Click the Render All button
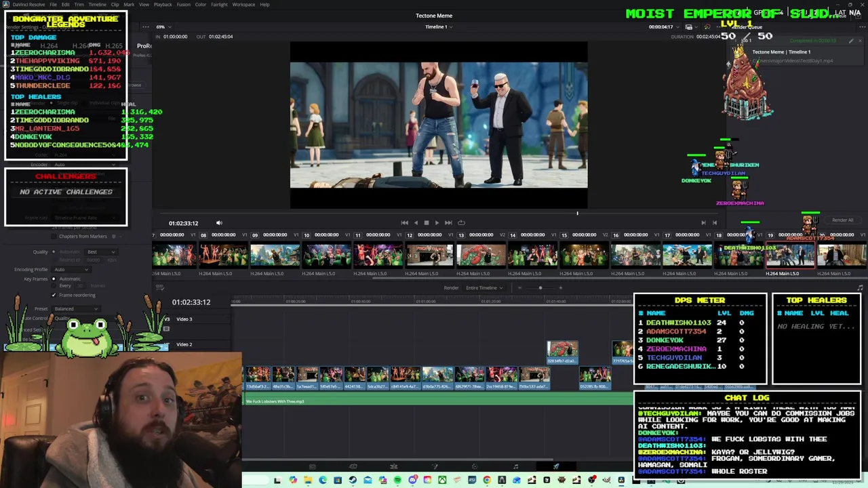The width and height of the screenshot is (868, 488). coord(842,220)
